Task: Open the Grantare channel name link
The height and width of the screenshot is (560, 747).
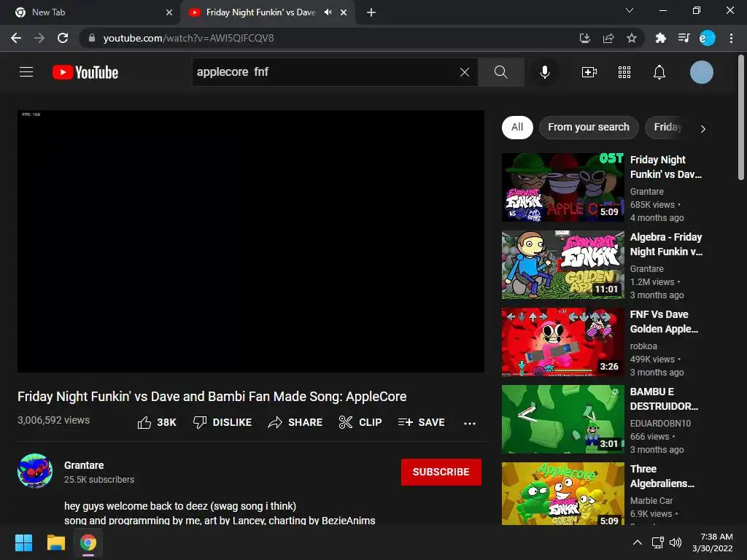Action: click(x=84, y=465)
